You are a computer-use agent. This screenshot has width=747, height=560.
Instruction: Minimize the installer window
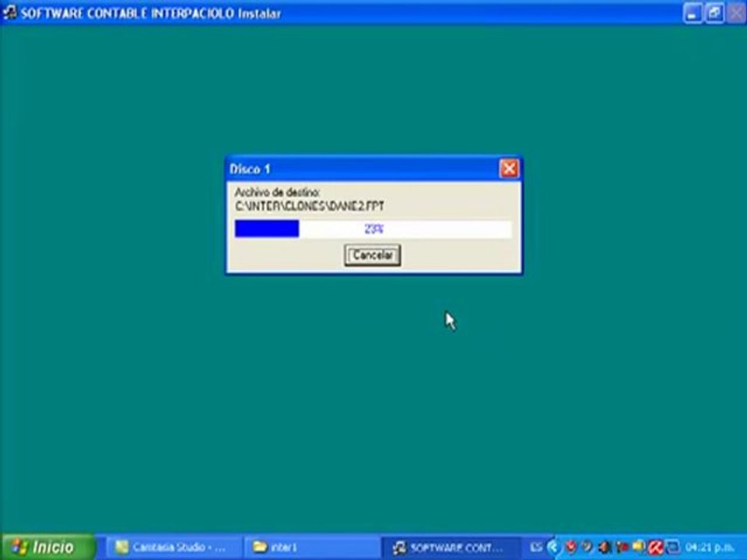tap(693, 13)
